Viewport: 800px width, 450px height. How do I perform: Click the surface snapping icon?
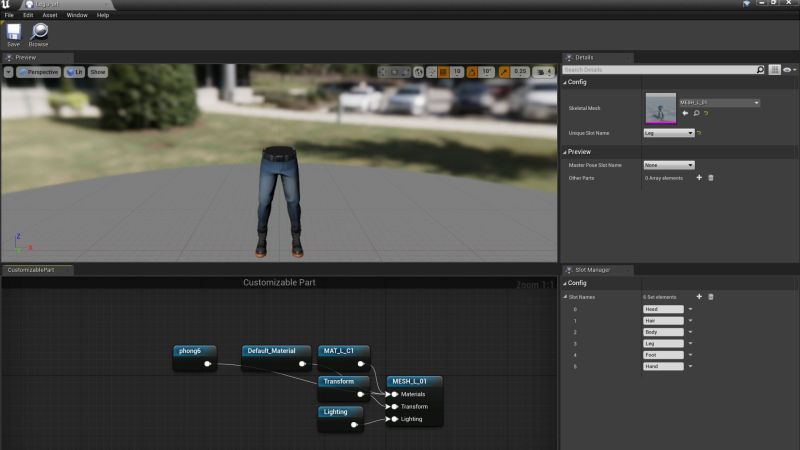432,72
